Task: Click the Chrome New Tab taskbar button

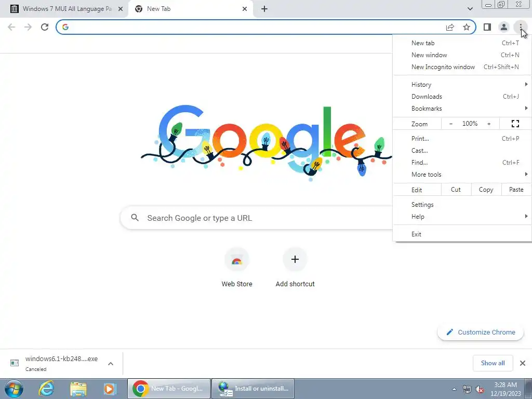Action: 169,389
